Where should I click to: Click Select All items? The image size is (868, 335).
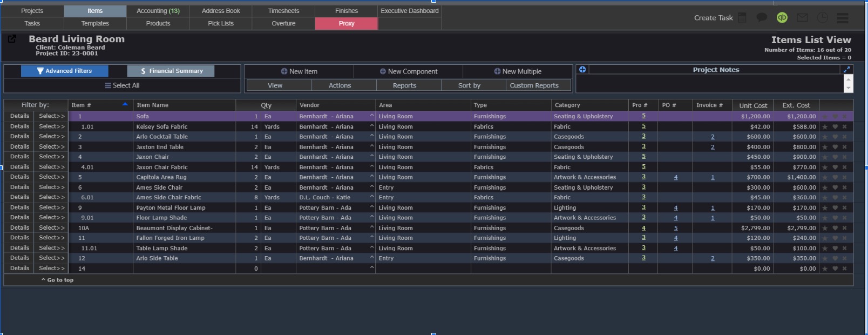pyautogui.click(x=122, y=85)
